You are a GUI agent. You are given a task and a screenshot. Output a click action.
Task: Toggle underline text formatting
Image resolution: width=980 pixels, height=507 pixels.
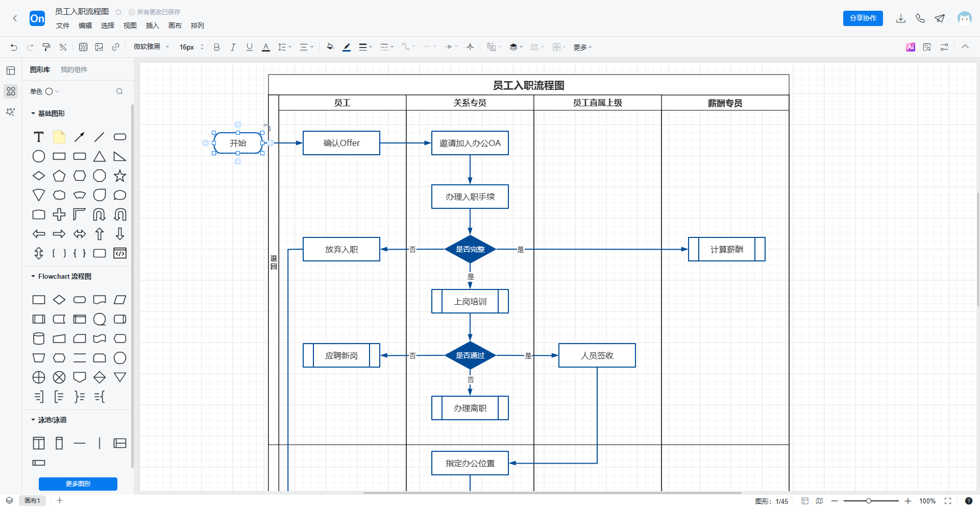pos(250,47)
